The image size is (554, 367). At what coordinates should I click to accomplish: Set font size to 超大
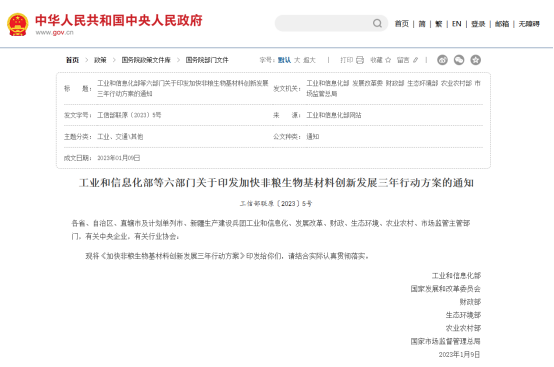pyautogui.click(x=309, y=60)
